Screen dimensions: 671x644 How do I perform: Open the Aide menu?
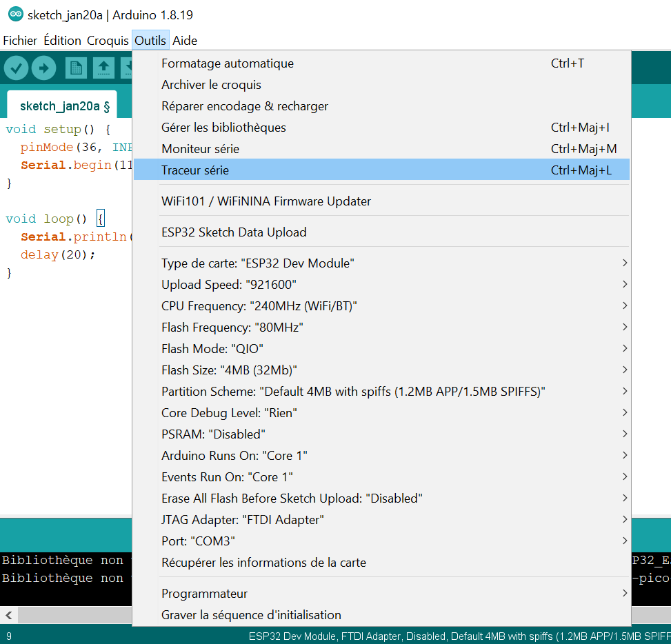click(x=185, y=41)
